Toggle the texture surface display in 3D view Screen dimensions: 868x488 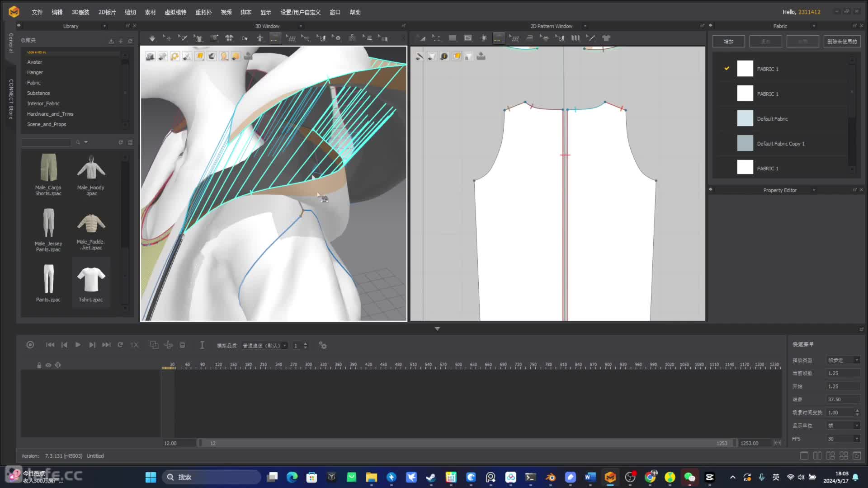pos(199,56)
